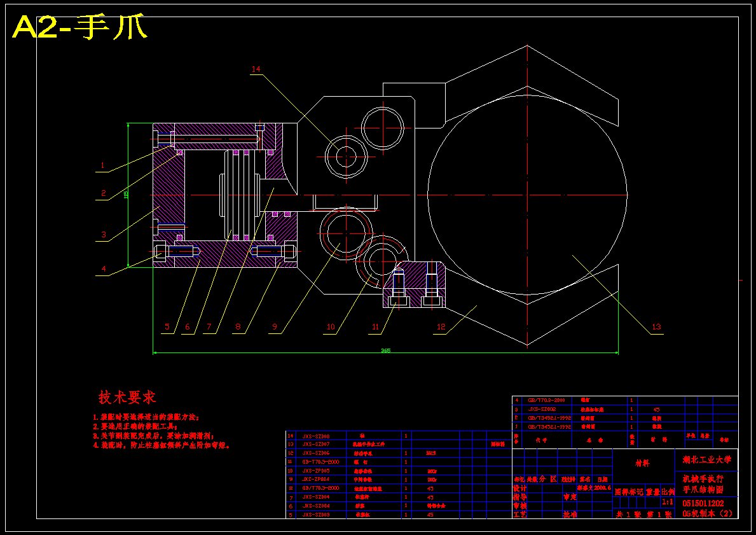Click the '20Cr' material cell in row 10
756x535 pixels.
point(432,471)
